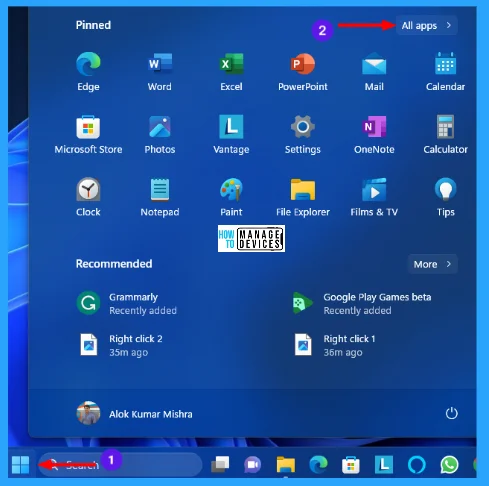Viewport: 489px width, 486px height.
Task: Open Excel from the pinned grid
Action: tap(231, 71)
